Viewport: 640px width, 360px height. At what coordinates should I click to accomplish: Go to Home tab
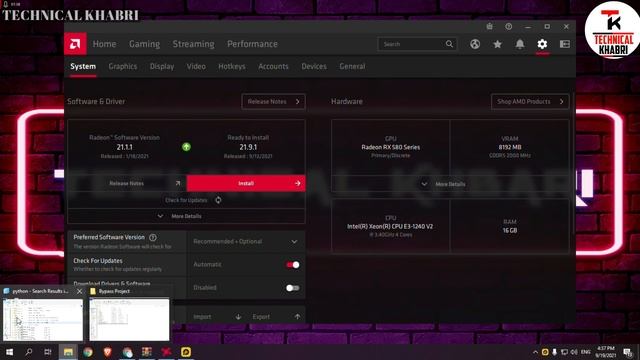pos(104,44)
